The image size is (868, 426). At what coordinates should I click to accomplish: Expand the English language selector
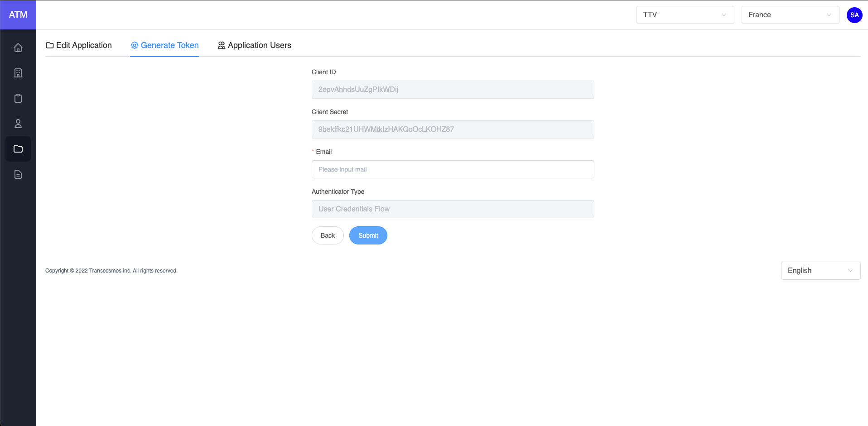pyautogui.click(x=820, y=271)
